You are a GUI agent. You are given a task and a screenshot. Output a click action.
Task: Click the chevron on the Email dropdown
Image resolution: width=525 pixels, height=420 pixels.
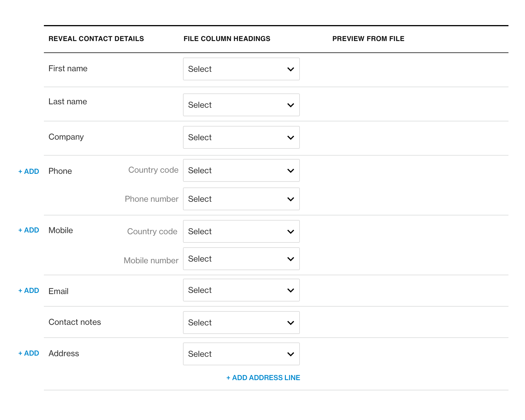pos(290,290)
